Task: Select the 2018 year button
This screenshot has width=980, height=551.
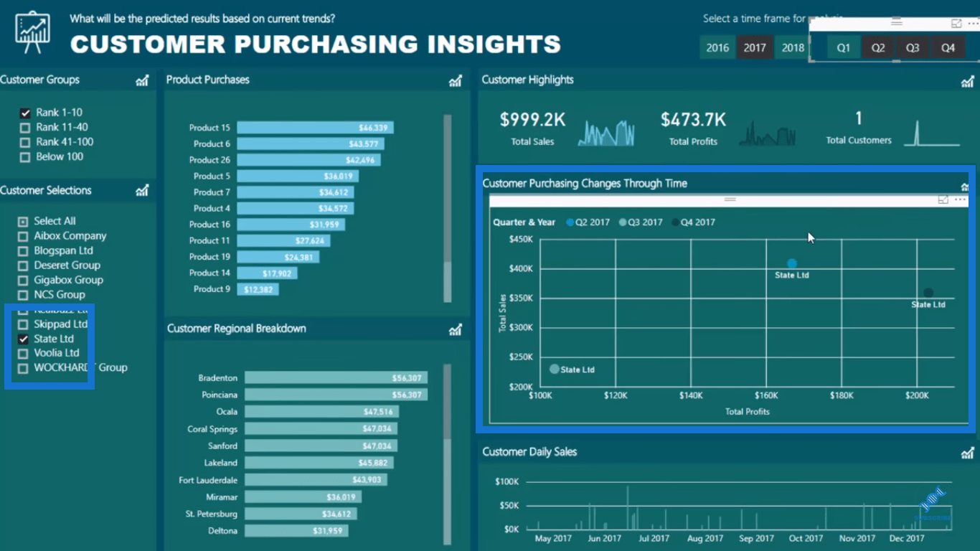Action: pyautogui.click(x=792, y=47)
